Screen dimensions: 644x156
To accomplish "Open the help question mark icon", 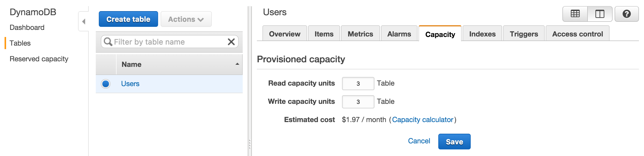I will point(627,14).
